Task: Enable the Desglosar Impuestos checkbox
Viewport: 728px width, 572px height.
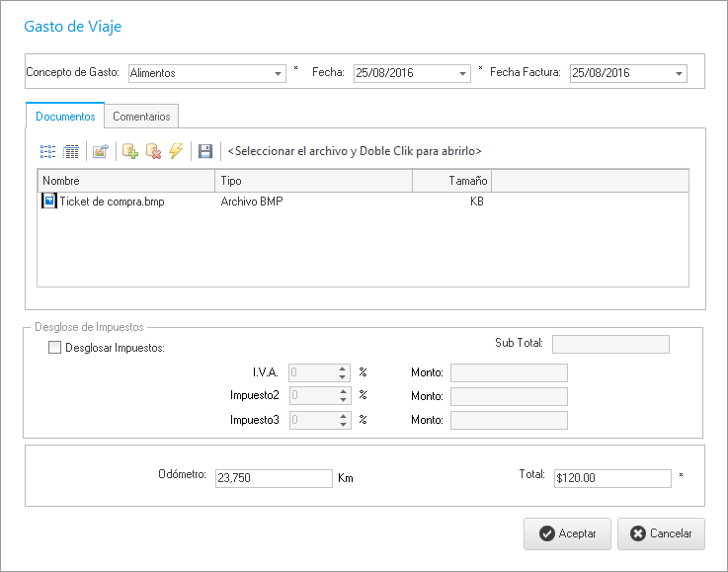Action: click(54, 347)
